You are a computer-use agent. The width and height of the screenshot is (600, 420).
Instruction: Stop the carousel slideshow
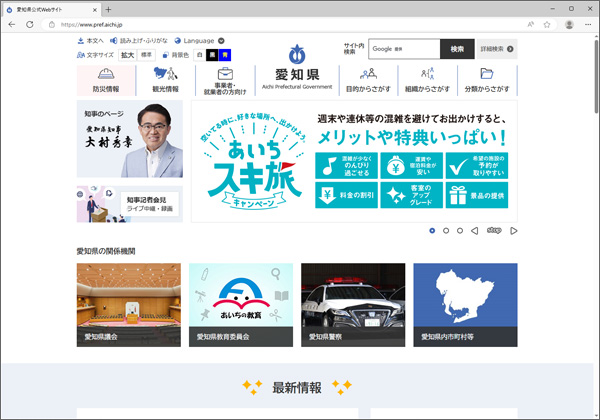494,230
